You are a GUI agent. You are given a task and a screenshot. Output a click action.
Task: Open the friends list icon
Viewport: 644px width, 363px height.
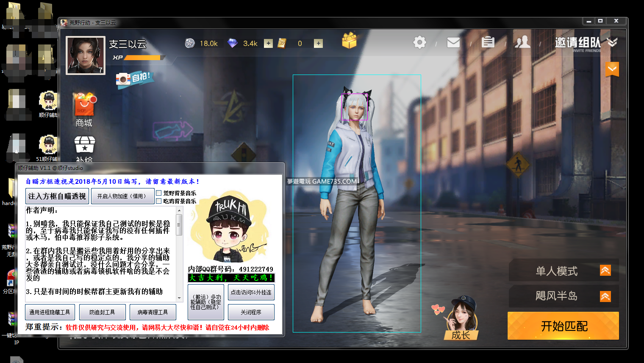(522, 42)
